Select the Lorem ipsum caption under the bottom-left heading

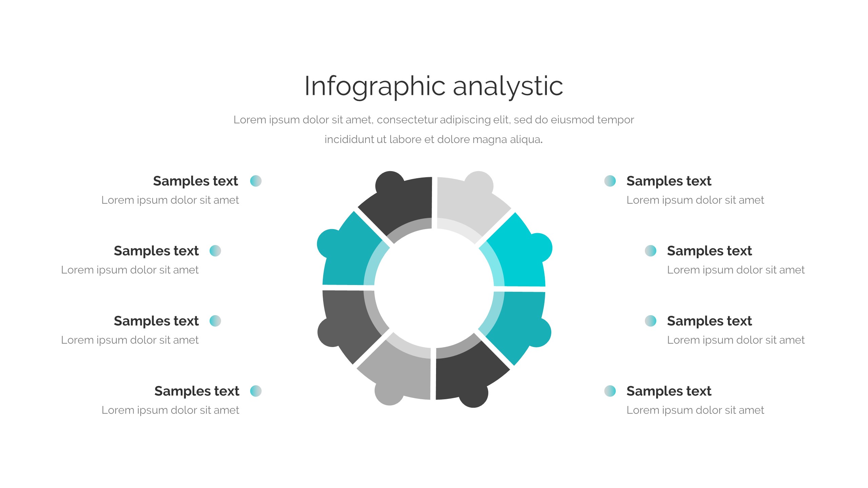coord(170,410)
